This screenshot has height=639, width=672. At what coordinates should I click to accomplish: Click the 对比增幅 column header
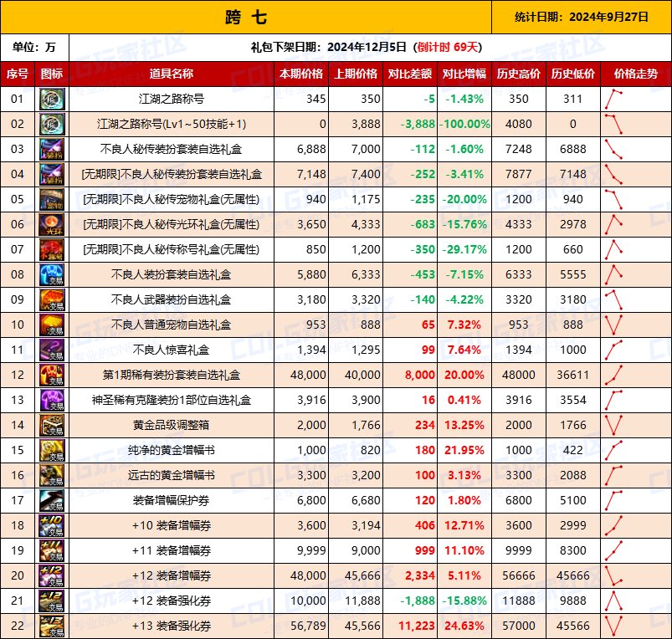(x=464, y=74)
